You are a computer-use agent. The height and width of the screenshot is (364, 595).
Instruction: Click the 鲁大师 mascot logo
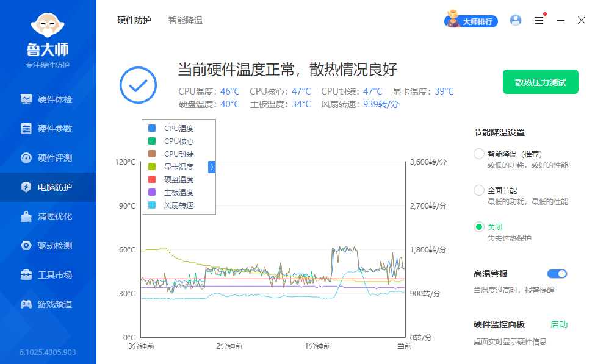48,25
